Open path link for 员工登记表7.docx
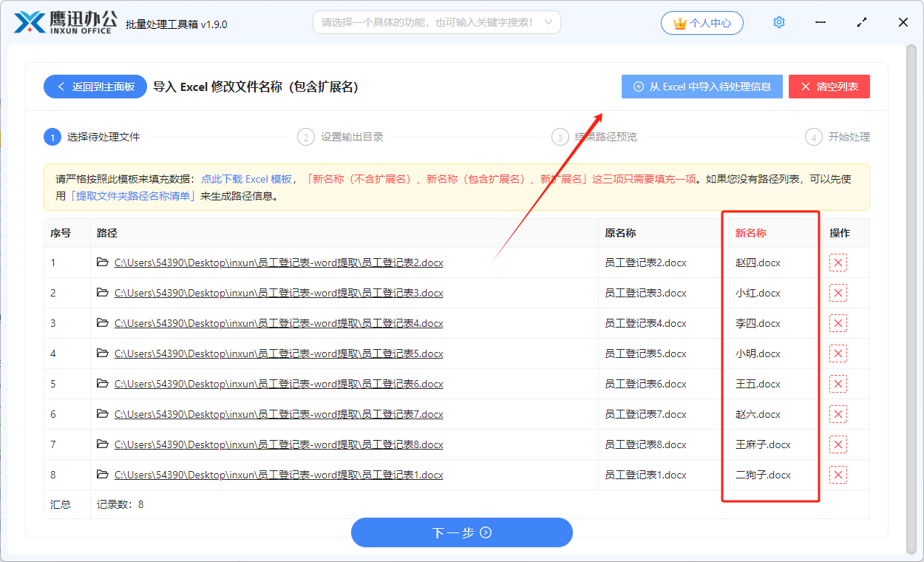924x562 pixels. click(279, 414)
